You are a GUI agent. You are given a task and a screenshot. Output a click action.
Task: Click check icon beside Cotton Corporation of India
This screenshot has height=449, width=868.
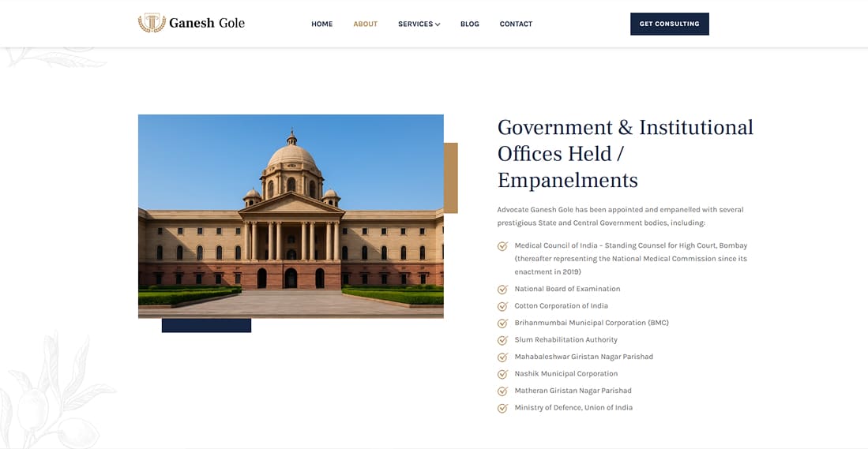pyautogui.click(x=502, y=306)
